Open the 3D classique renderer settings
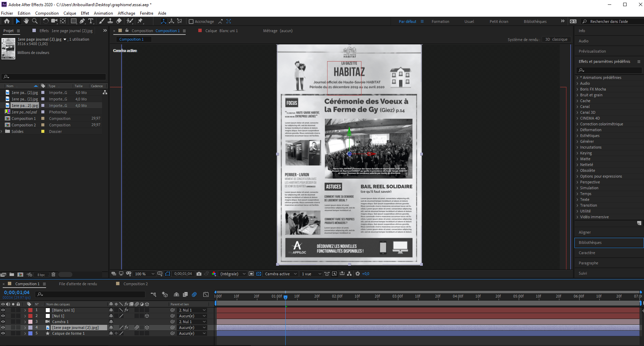This screenshot has width=644, height=346. [x=556, y=39]
